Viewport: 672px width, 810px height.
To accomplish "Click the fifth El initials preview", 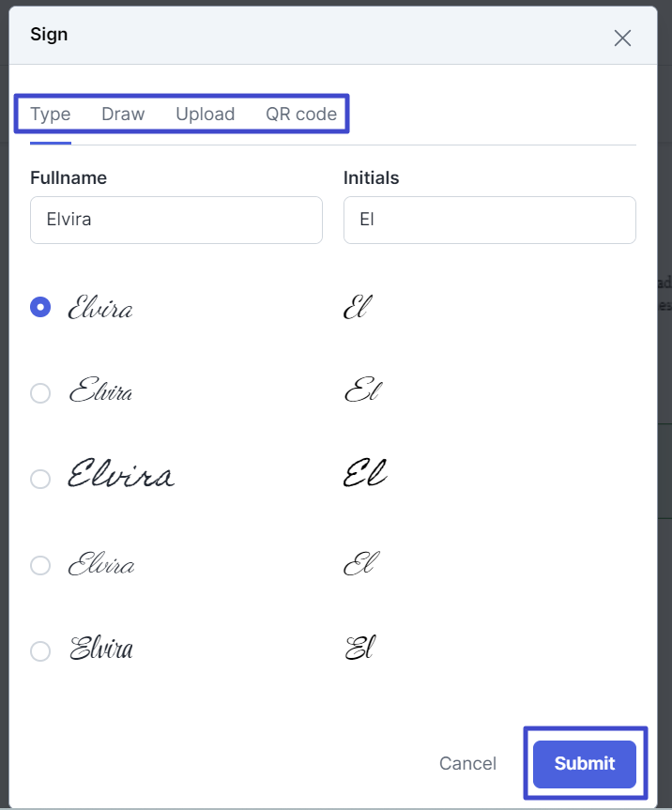I will click(360, 648).
